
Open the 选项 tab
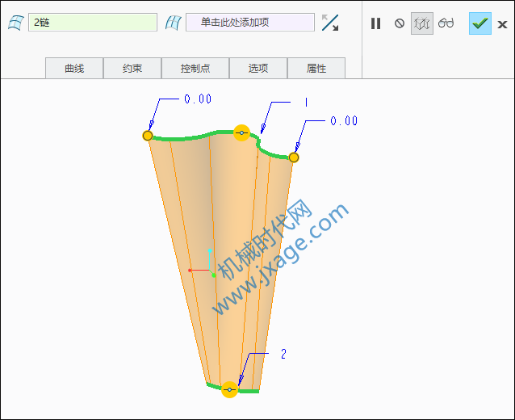258,69
